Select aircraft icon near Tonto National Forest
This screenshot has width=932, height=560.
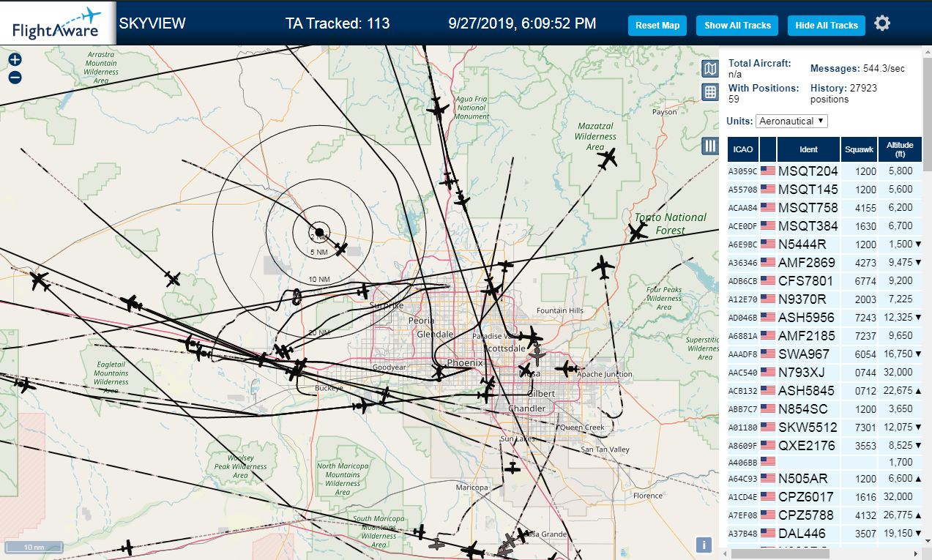[638, 233]
